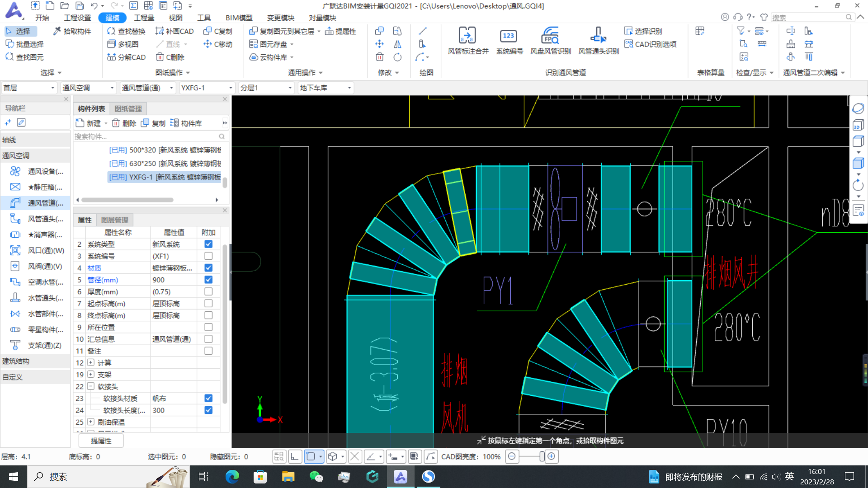The width and height of the screenshot is (868, 488).
Task: Activate 批量选择 tool
Action: point(25,44)
